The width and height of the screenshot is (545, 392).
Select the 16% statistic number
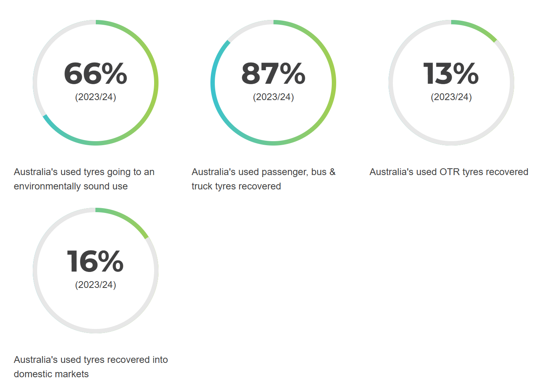(x=95, y=262)
